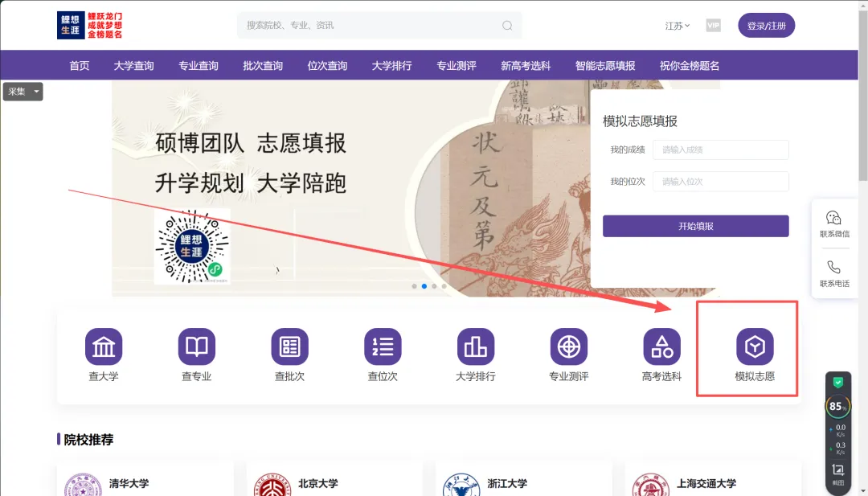Click the 高考选科 shapes icon
Image resolution: width=868 pixels, height=496 pixels.
661,346
